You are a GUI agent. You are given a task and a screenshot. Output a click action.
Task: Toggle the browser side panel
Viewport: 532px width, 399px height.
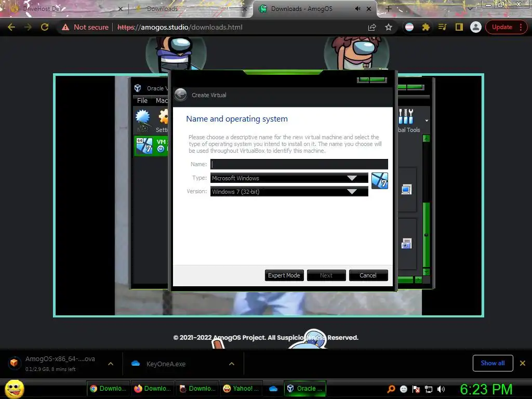click(x=459, y=27)
